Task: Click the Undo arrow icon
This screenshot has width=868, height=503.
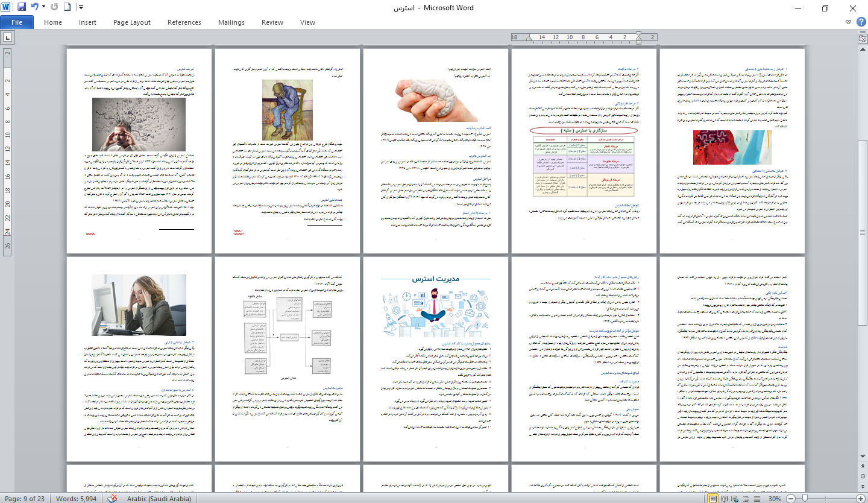Action: click(35, 7)
